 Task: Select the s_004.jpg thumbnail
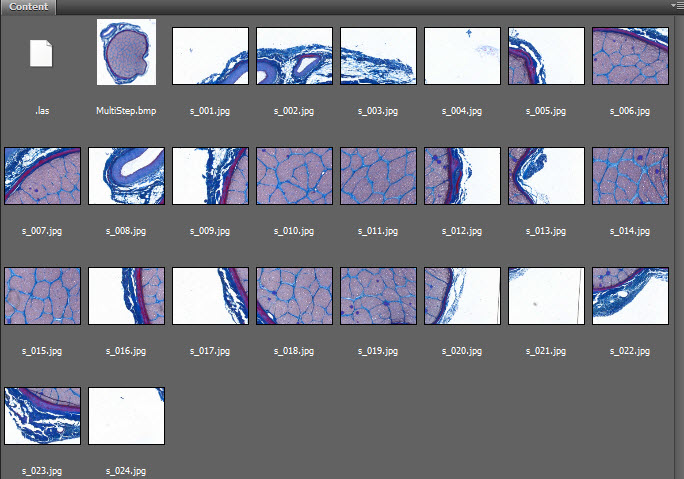point(462,56)
